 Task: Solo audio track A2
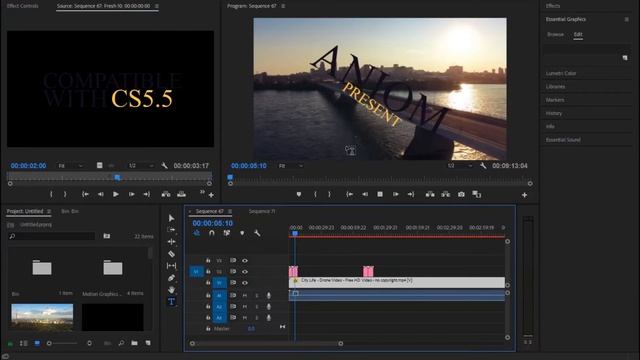(257, 307)
